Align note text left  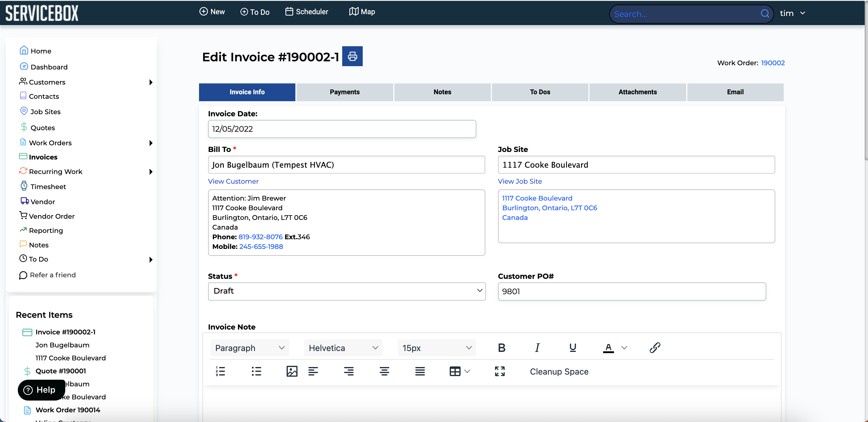(x=313, y=371)
